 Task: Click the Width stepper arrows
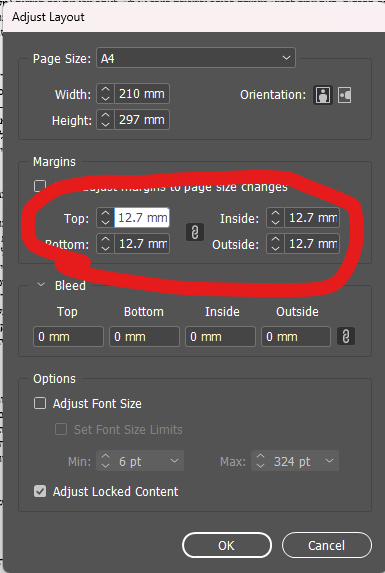pos(105,94)
